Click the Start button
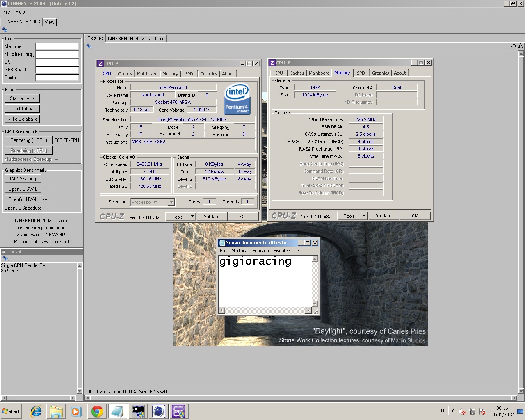 (11, 411)
